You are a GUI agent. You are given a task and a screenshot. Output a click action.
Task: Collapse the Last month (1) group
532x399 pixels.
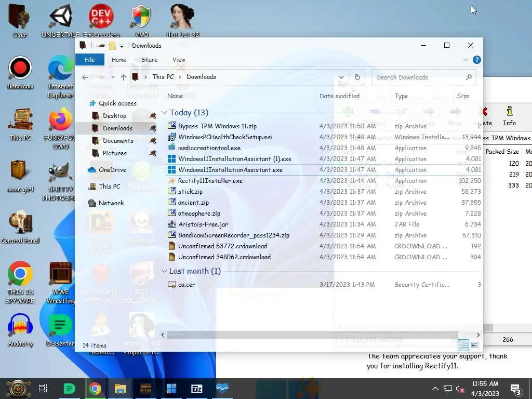(x=164, y=271)
